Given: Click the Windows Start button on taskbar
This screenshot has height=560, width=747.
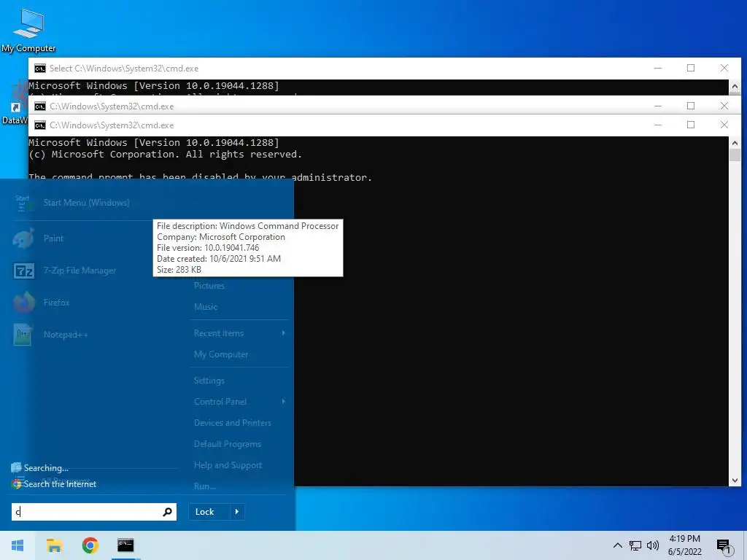Looking at the screenshot, I should 18,545.
